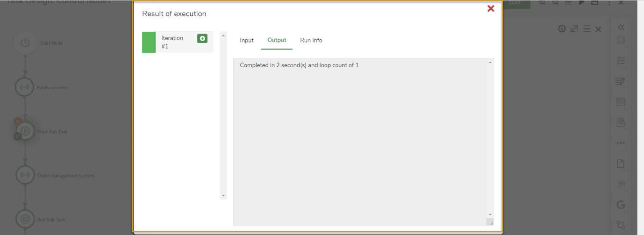This screenshot has height=235, width=644.
Task: Open the flow connector icon in sidebar
Action: (x=621, y=225)
